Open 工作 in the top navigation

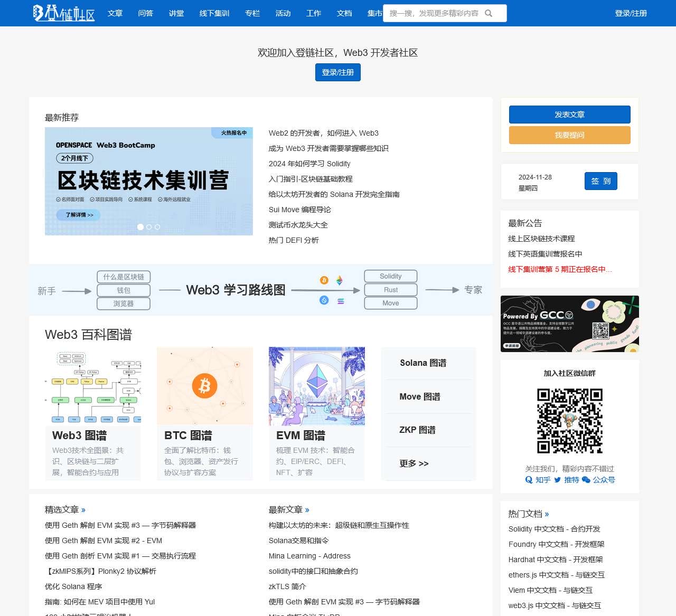point(314,13)
